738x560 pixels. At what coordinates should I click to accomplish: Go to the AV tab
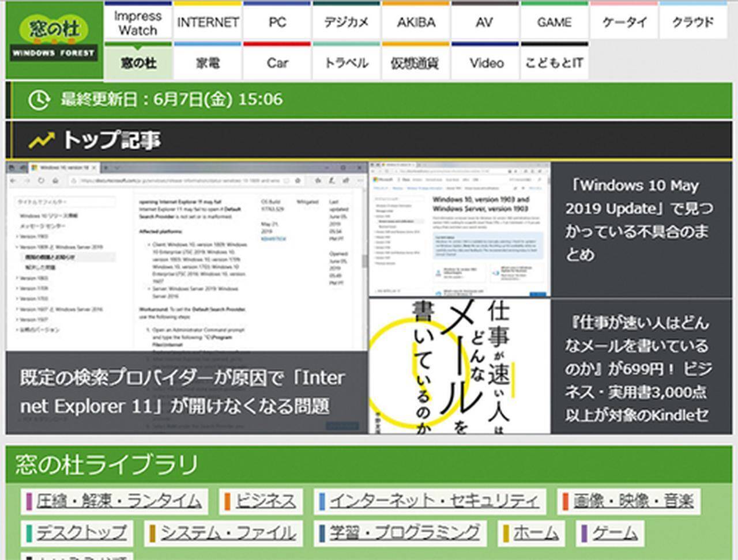click(485, 22)
